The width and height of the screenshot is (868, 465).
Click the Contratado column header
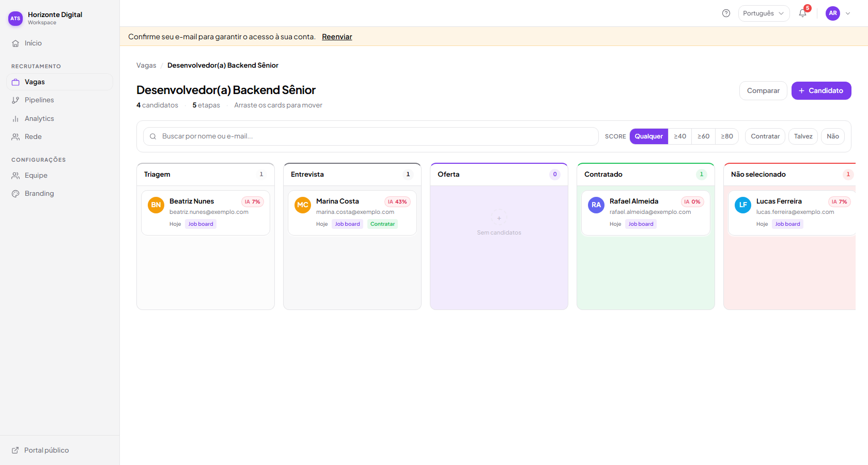click(646, 174)
